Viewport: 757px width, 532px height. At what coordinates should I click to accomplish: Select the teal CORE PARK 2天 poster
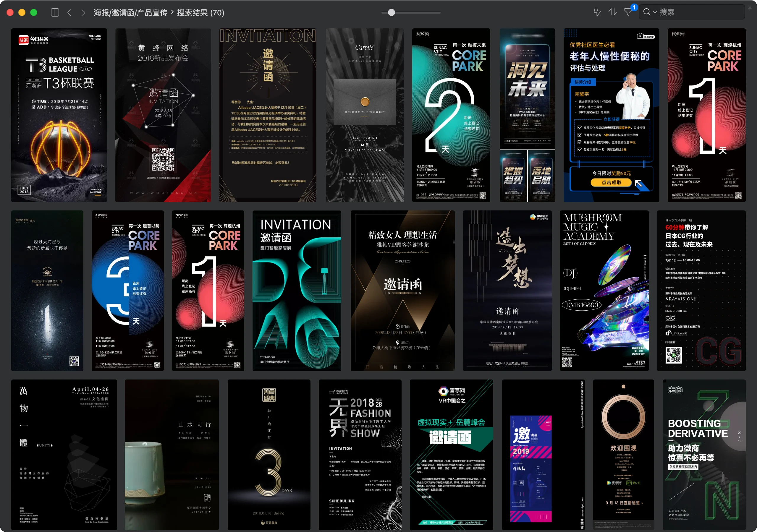pos(451,115)
